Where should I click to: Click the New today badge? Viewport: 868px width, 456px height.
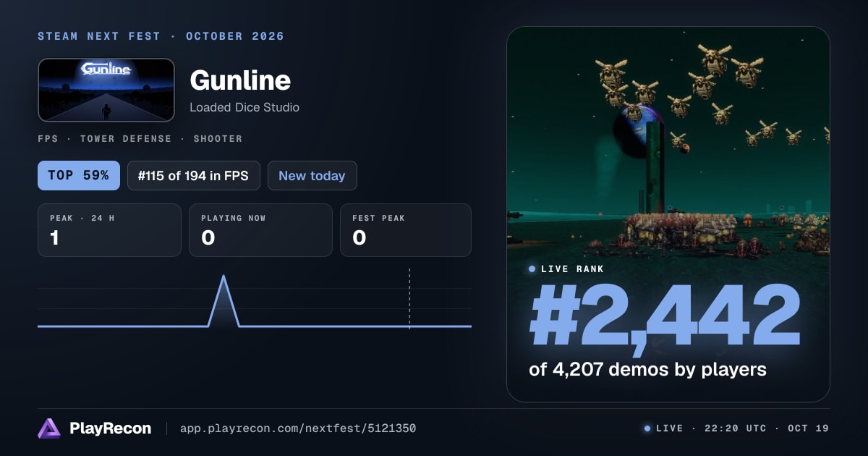point(312,175)
